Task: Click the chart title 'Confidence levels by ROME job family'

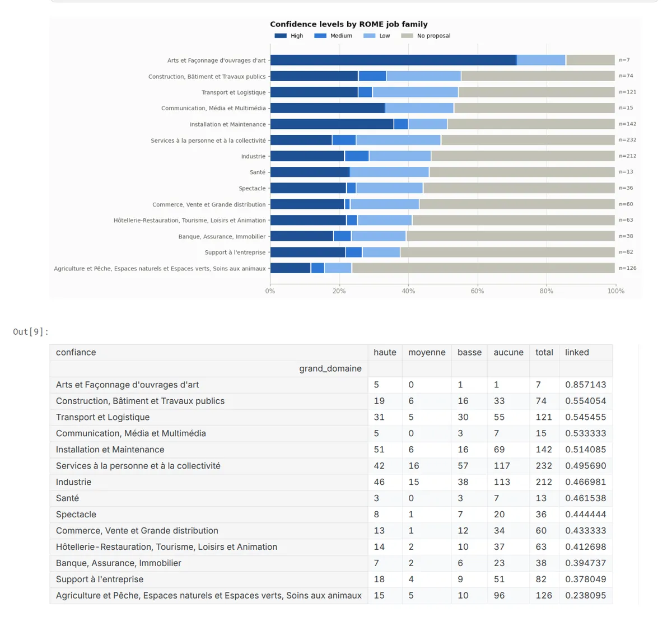Action: pyautogui.click(x=349, y=24)
